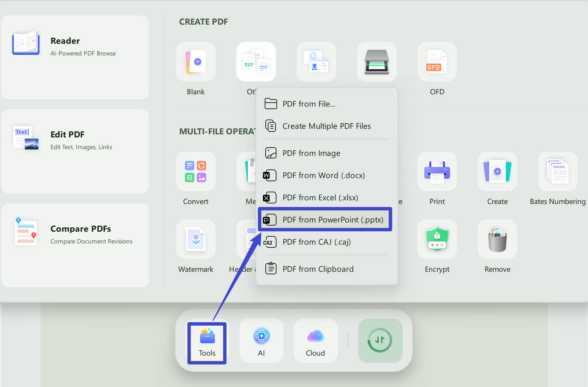
Task: Click 'Edit Text, Images, Links' text
Action: (x=81, y=147)
